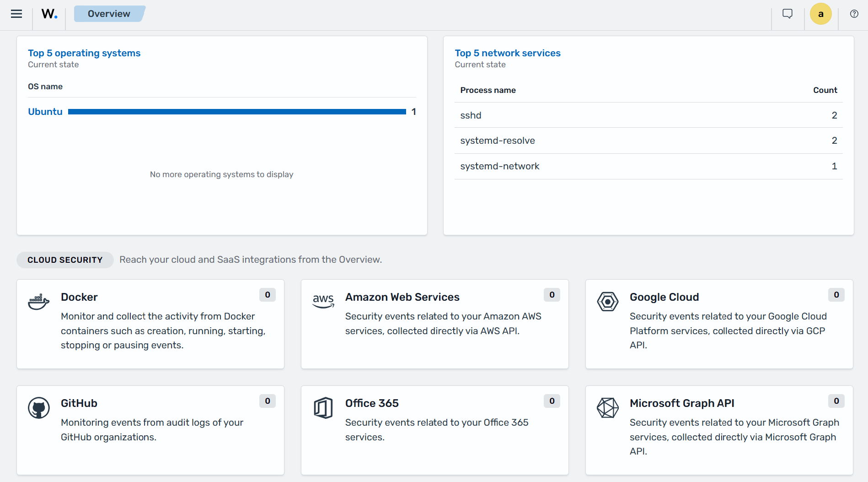Click the Docker card 0 badge

click(x=268, y=295)
